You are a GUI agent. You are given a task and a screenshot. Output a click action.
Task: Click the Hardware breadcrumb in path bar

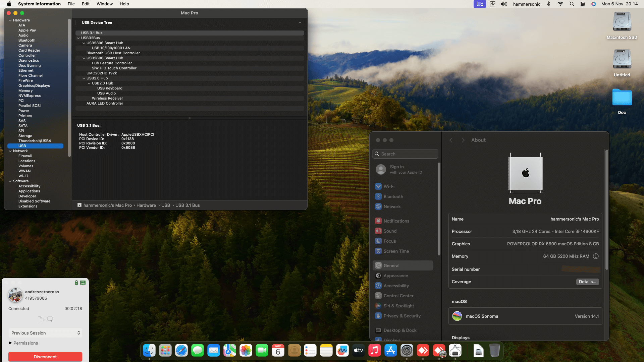(146, 205)
